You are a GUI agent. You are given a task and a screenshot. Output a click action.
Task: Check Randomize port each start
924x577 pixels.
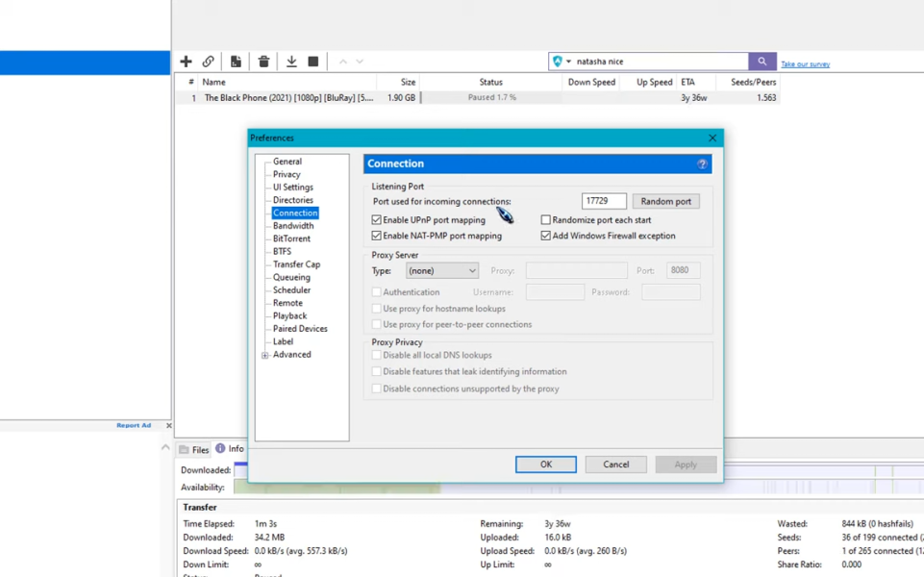pyautogui.click(x=546, y=220)
